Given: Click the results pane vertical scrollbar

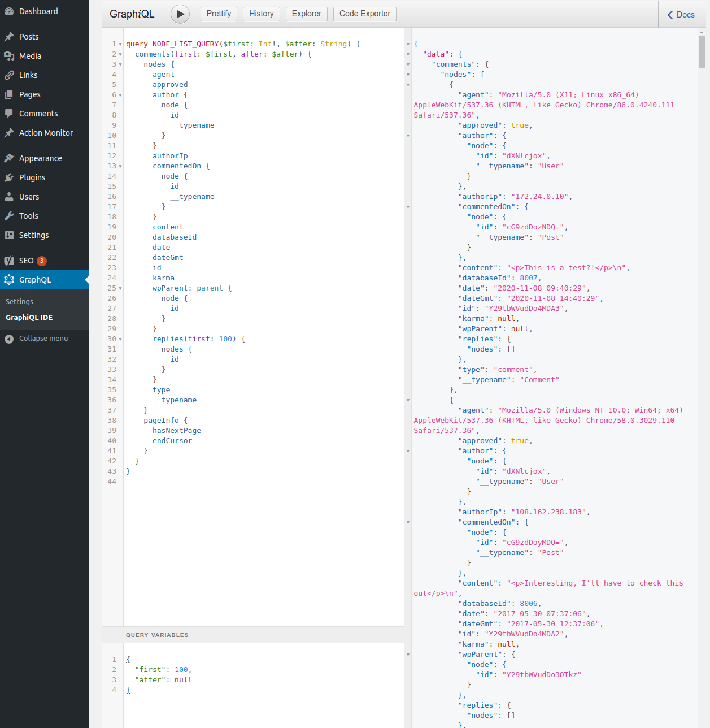Looking at the screenshot, I should click(x=702, y=52).
